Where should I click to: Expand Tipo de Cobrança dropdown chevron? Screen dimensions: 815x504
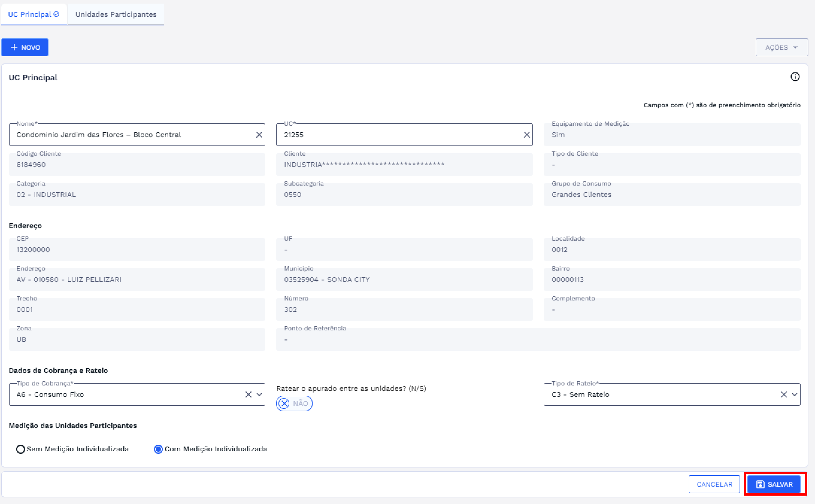click(x=259, y=395)
